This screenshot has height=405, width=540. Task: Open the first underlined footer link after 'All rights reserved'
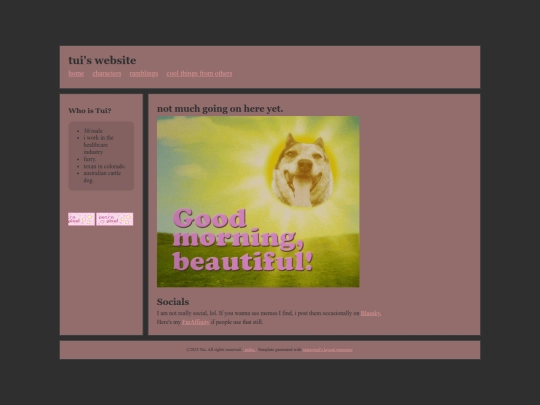coord(249,350)
